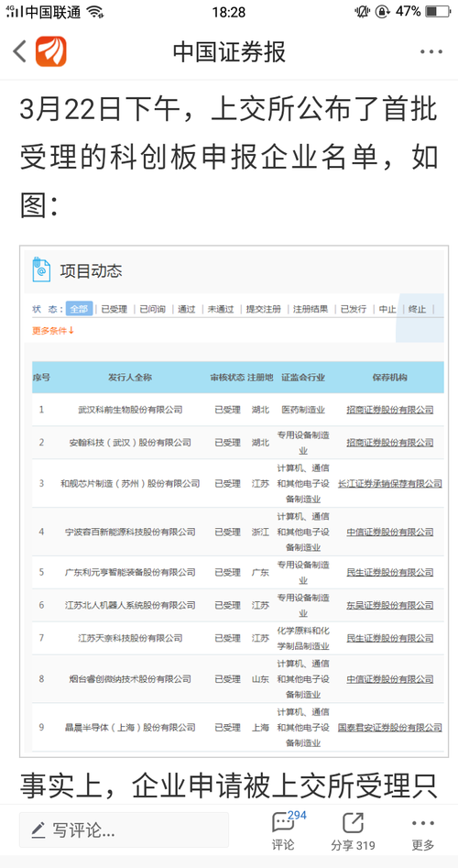Select the 终止 status filter
This screenshot has height=868, width=458.
pyautogui.click(x=417, y=310)
